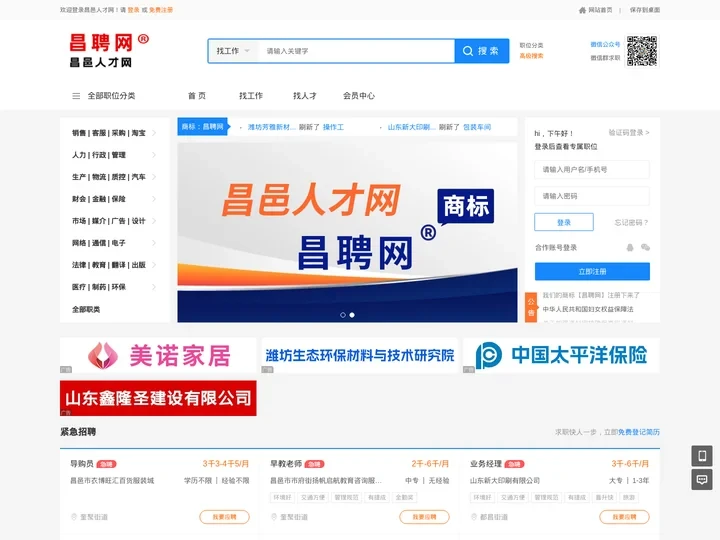This screenshot has width=720, height=540.
Task: Open the 操作工 job link in ticker
Action: [333, 127]
